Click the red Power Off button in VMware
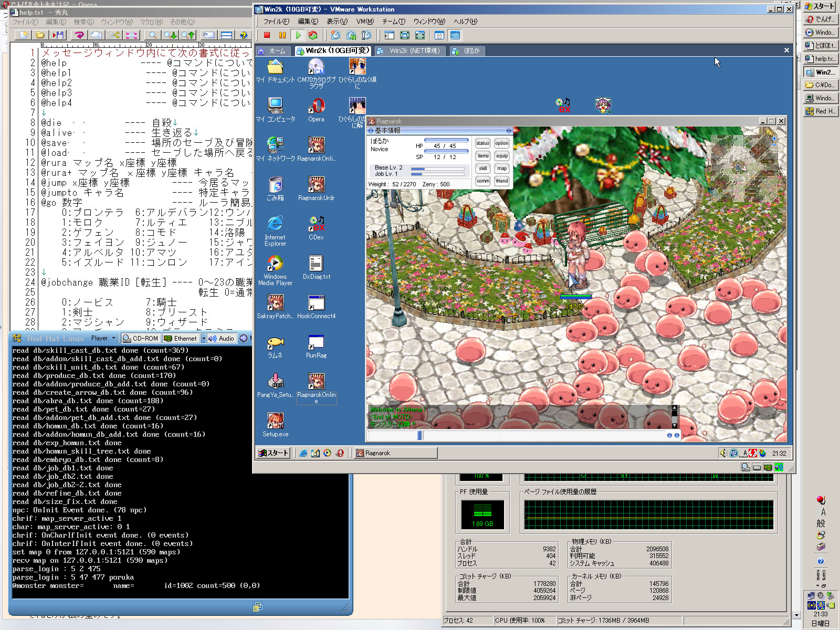The image size is (840, 630). click(x=267, y=35)
